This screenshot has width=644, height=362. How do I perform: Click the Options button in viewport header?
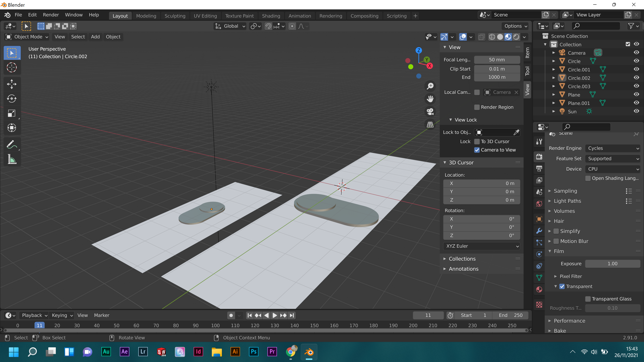(516, 26)
